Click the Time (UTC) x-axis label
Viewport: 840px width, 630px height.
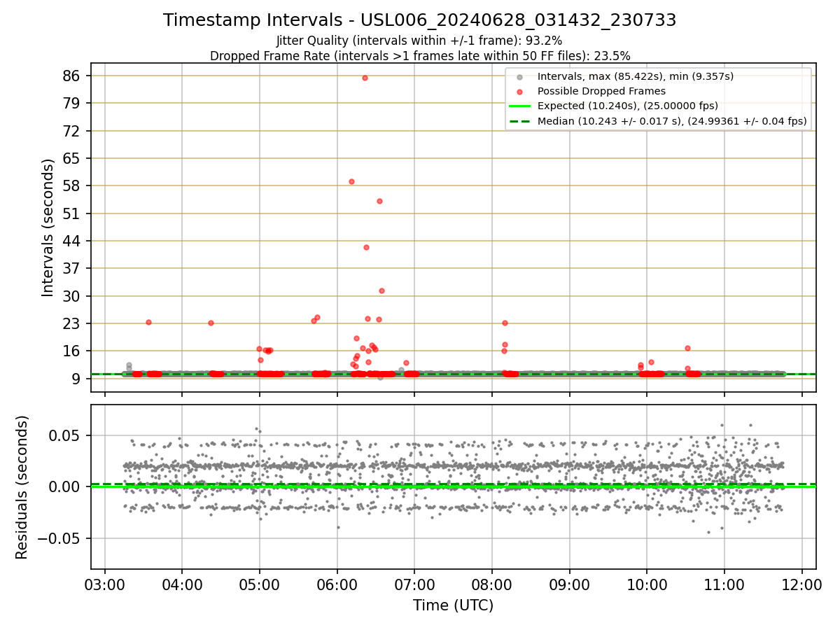453,605
